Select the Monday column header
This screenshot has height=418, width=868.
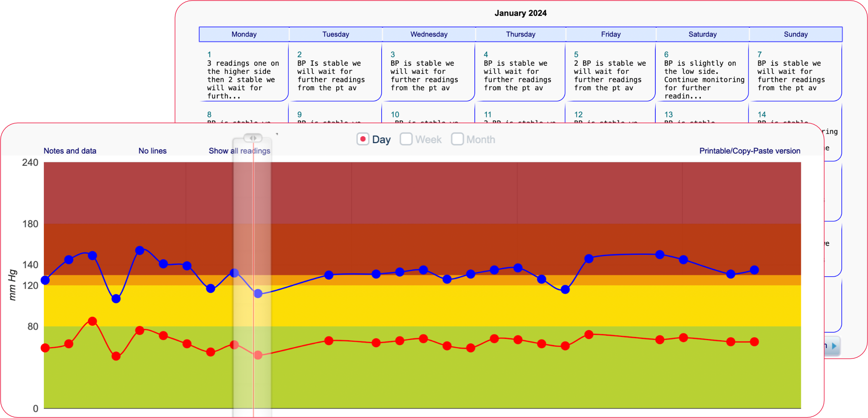tap(244, 34)
